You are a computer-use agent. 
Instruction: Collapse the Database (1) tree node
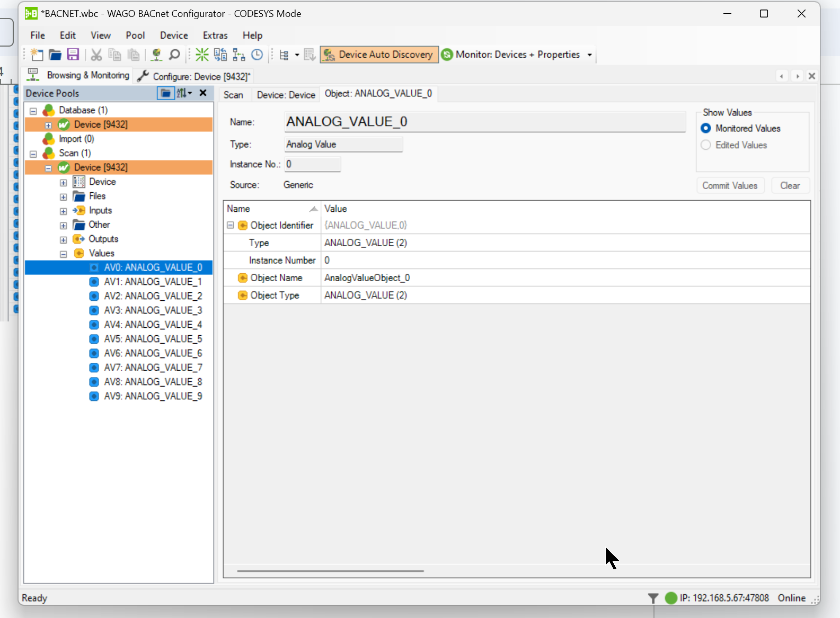33,111
